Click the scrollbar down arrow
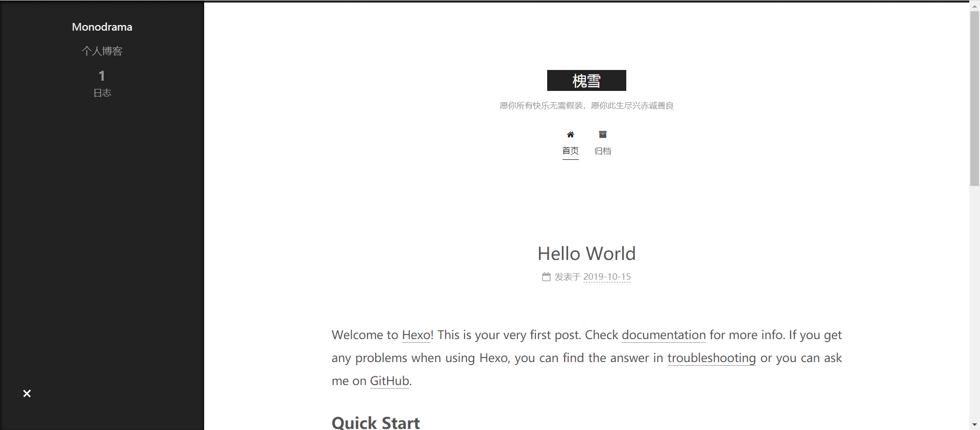The height and width of the screenshot is (430, 980). point(974,425)
